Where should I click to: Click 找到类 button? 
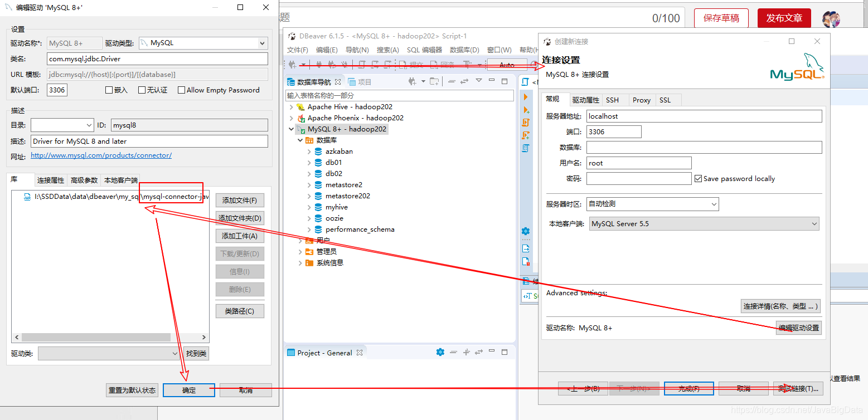pyautogui.click(x=196, y=353)
